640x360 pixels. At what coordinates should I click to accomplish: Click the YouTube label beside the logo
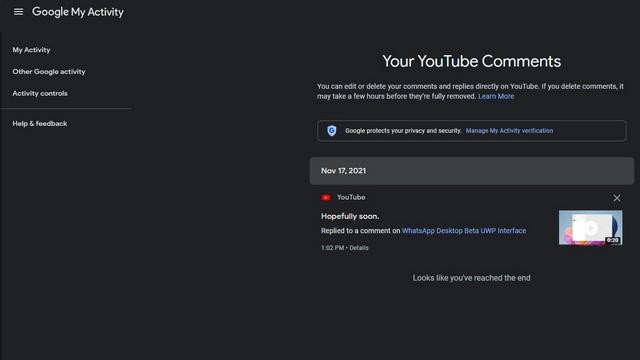pyautogui.click(x=351, y=197)
